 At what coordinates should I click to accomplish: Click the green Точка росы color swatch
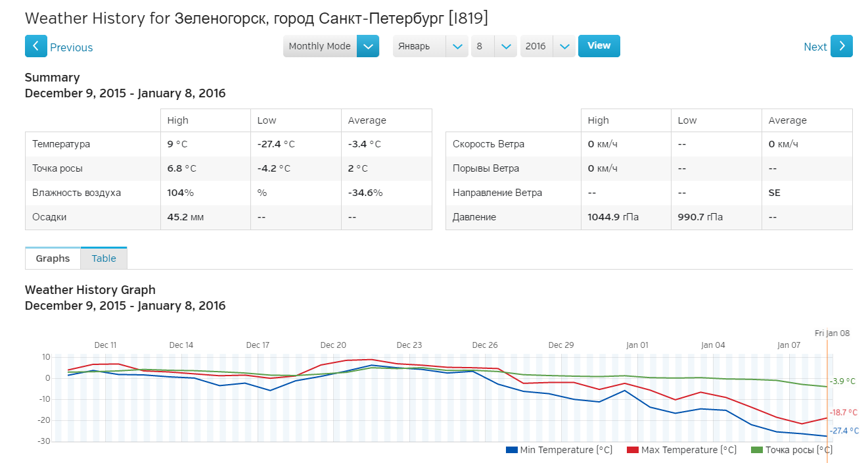(757, 450)
